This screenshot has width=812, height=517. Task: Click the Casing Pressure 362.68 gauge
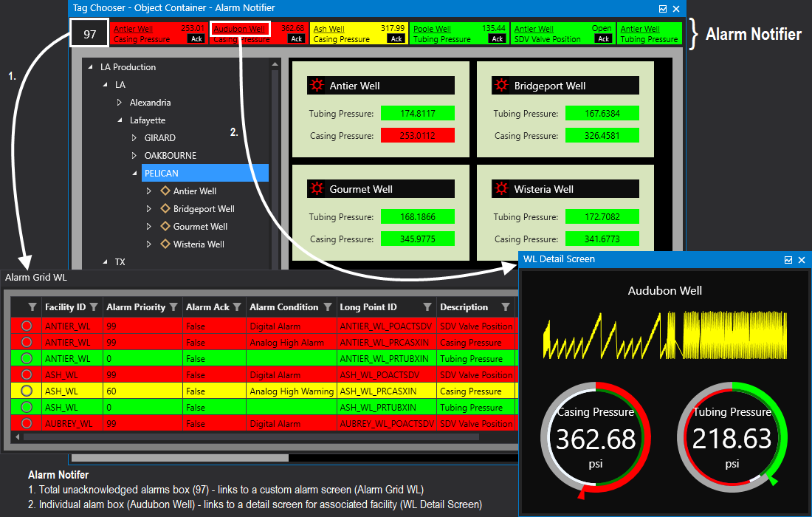pos(596,439)
